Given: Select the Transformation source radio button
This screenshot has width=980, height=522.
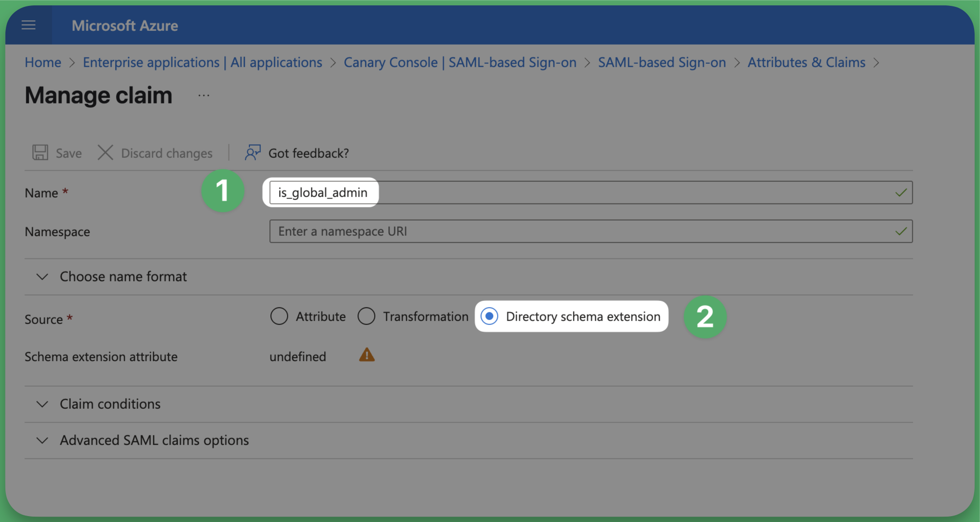Looking at the screenshot, I should 366,316.
